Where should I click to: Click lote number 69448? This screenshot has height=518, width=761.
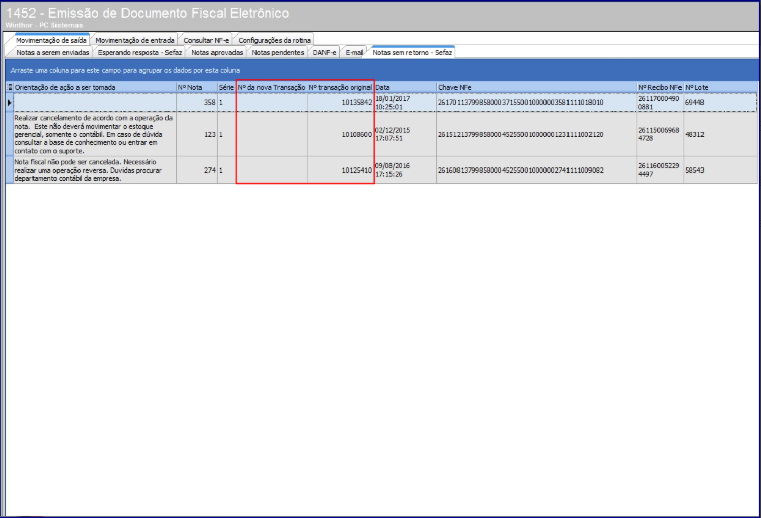720,102
